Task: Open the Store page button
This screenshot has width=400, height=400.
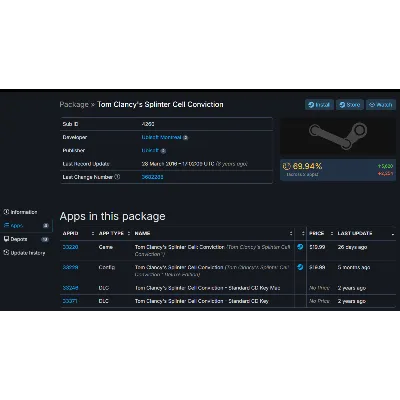Action: coord(350,105)
